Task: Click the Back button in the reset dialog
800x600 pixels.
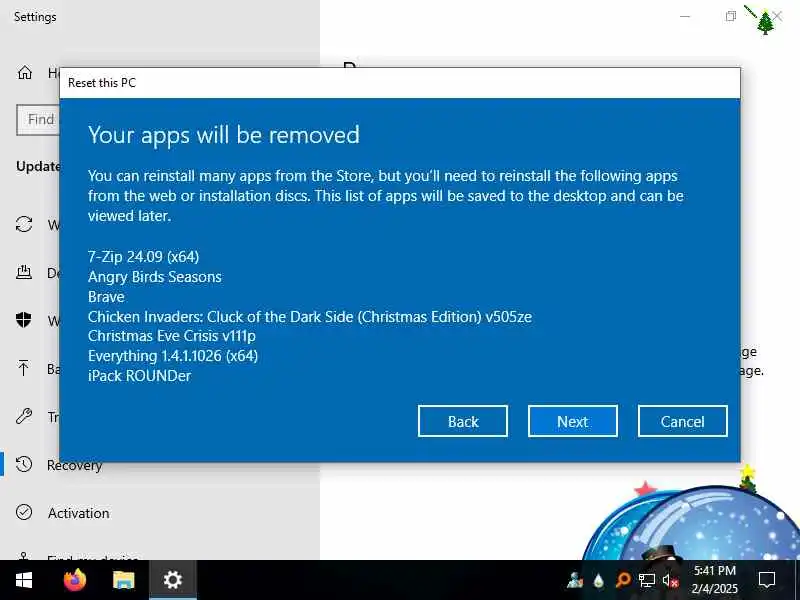Action: (x=463, y=421)
